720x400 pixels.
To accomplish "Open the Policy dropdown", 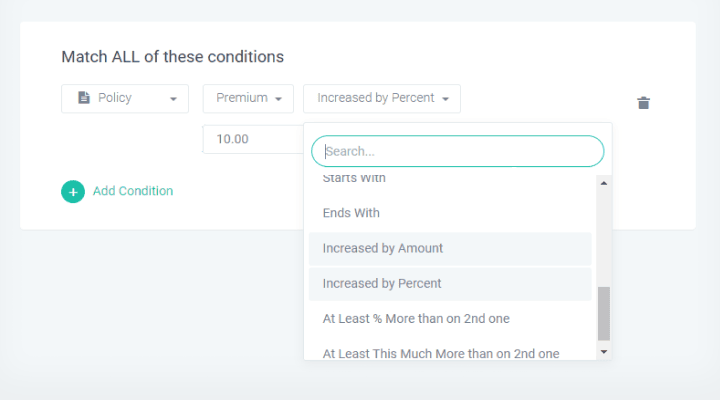I will [x=125, y=98].
